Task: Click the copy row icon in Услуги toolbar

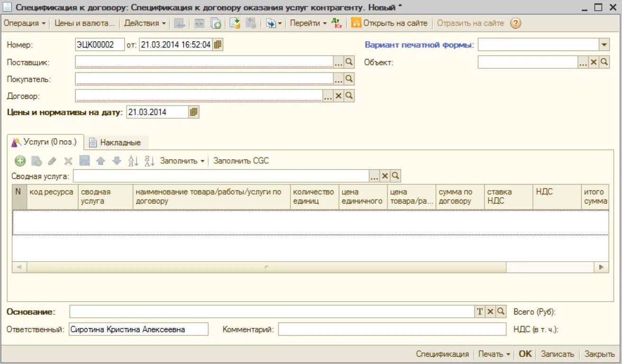Action: point(37,161)
